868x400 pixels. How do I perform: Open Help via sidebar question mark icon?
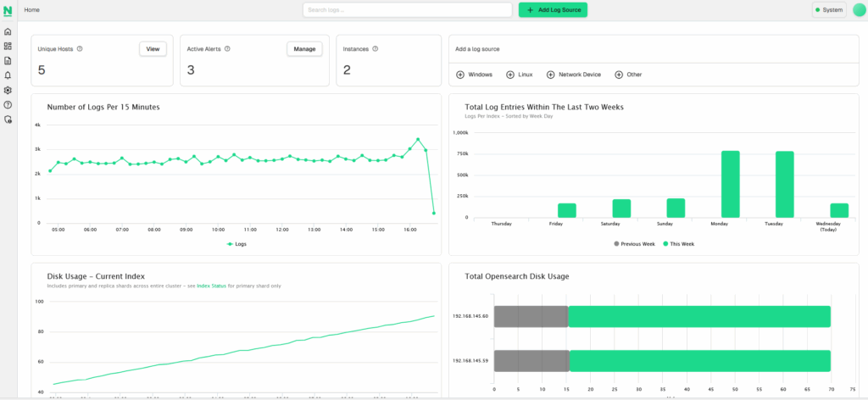click(8, 105)
